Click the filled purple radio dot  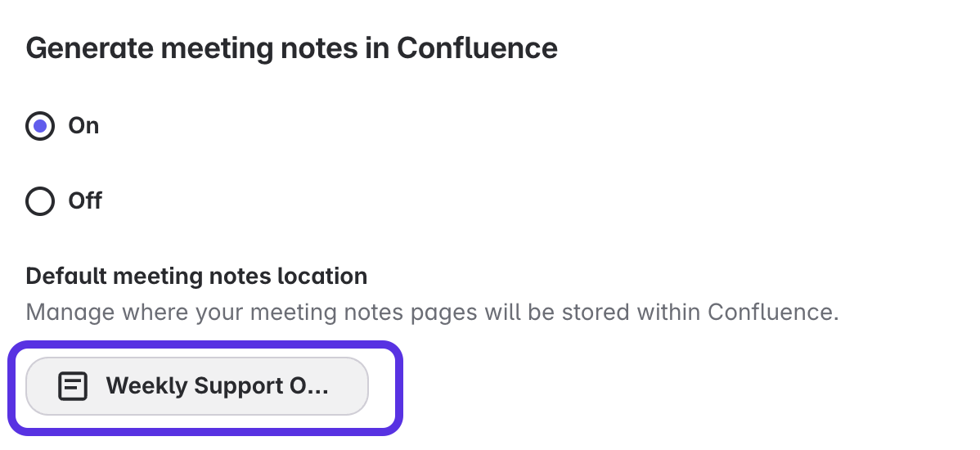(40, 126)
